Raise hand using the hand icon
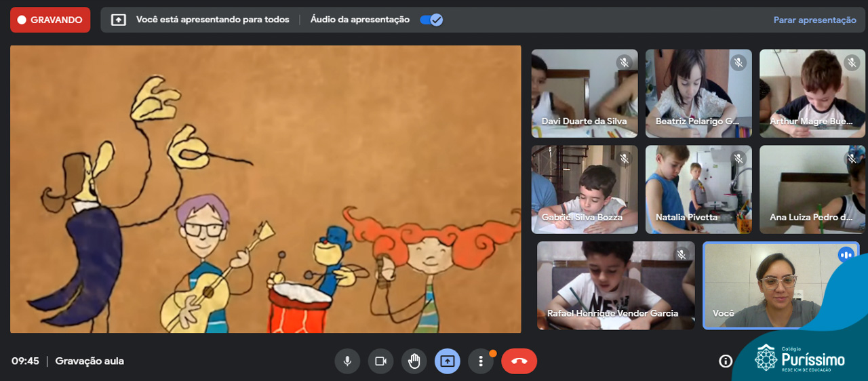The height and width of the screenshot is (381, 868). [x=414, y=361]
